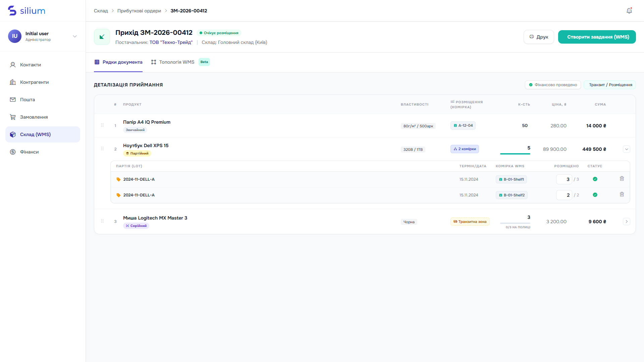Click placement progress bar of Миша Logitech
Viewport: 644px width, 362px height.
pyautogui.click(x=515, y=223)
